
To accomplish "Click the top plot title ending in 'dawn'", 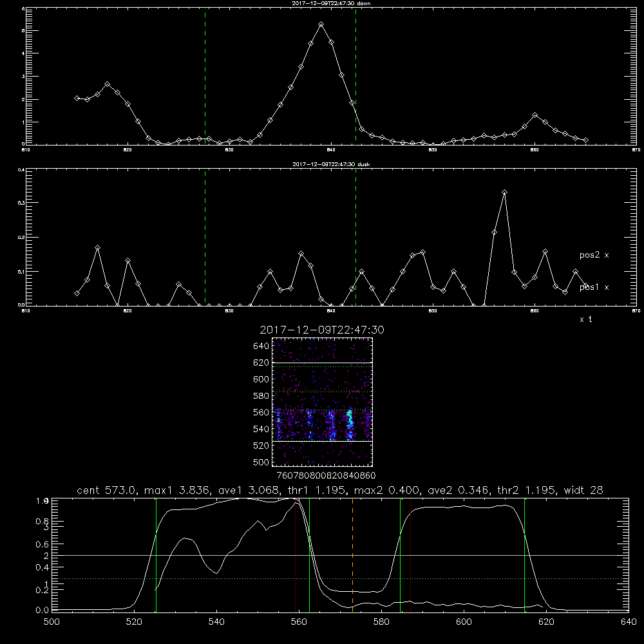I will tap(332, 3).
